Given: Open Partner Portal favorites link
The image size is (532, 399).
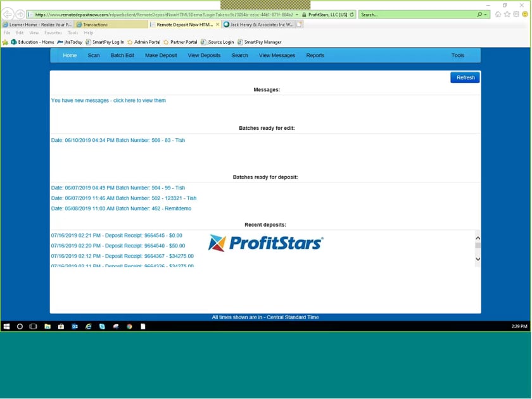Looking at the screenshot, I should pyautogui.click(x=180, y=42).
